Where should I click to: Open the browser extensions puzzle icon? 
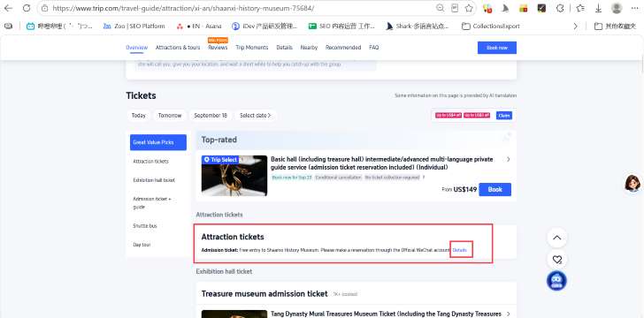(559, 8)
